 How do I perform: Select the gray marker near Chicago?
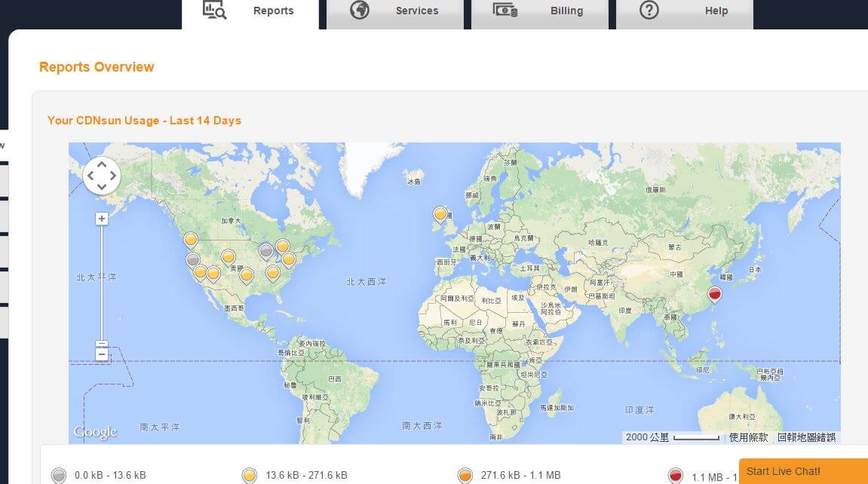[266, 252]
